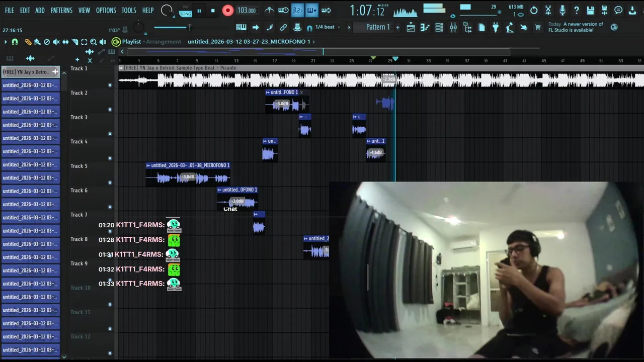The height and width of the screenshot is (362, 644).
Task: Click the tempo value 103.000
Action: (247, 11)
